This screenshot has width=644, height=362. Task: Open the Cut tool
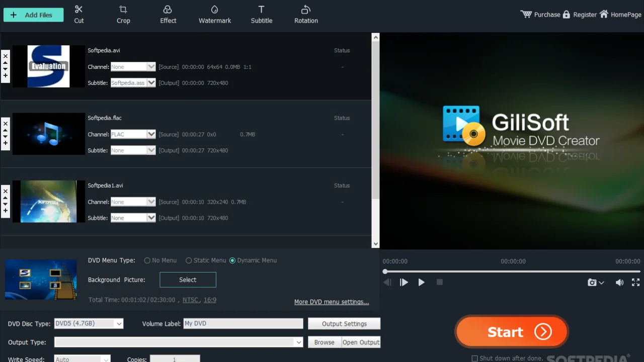tap(79, 14)
